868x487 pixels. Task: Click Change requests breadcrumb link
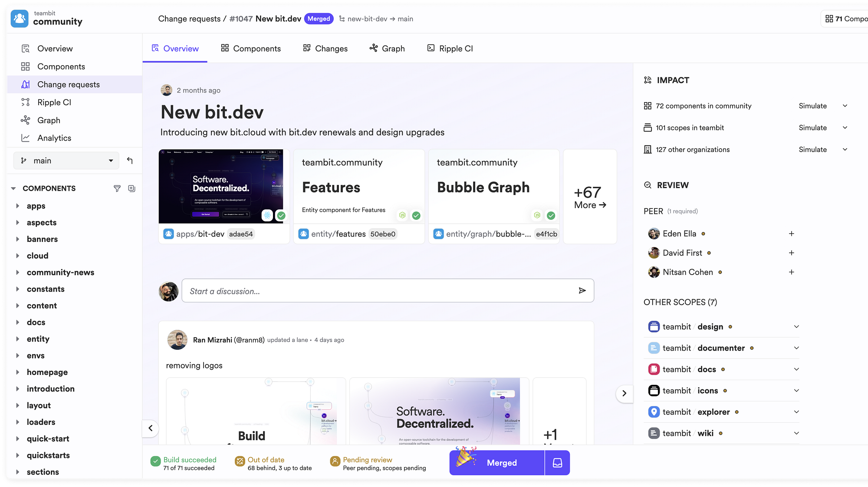point(189,19)
